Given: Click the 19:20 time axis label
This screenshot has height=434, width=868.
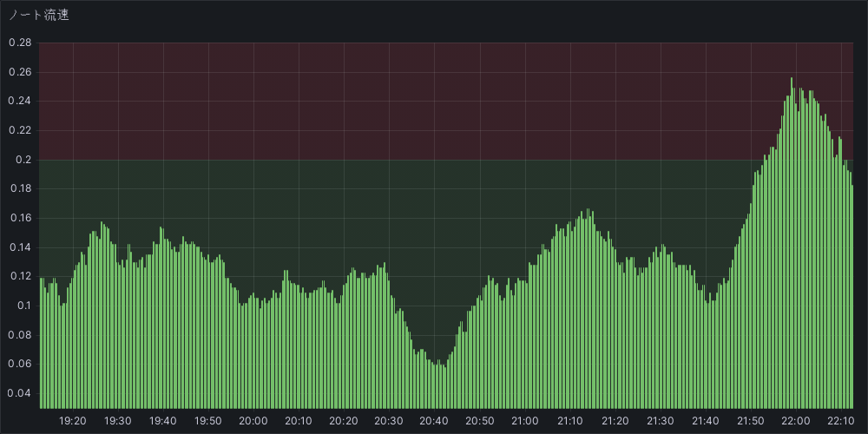Looking at the screenshot, I should click(72, 421).
